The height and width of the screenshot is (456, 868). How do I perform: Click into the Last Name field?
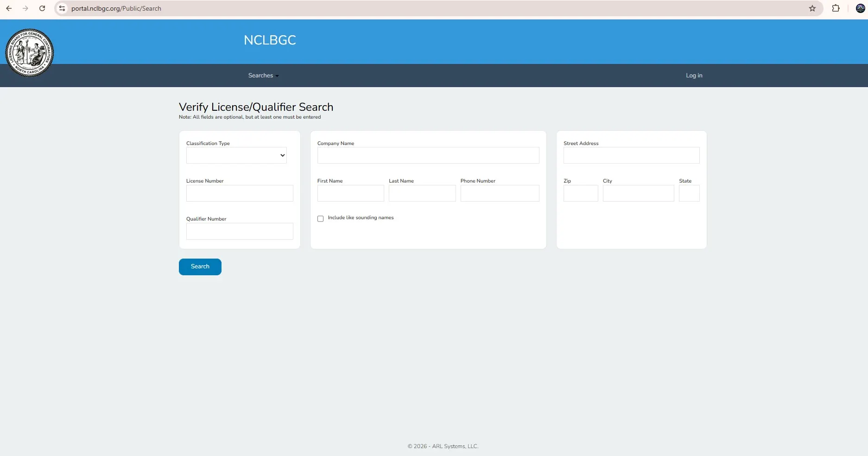click(x=422, y=193)
